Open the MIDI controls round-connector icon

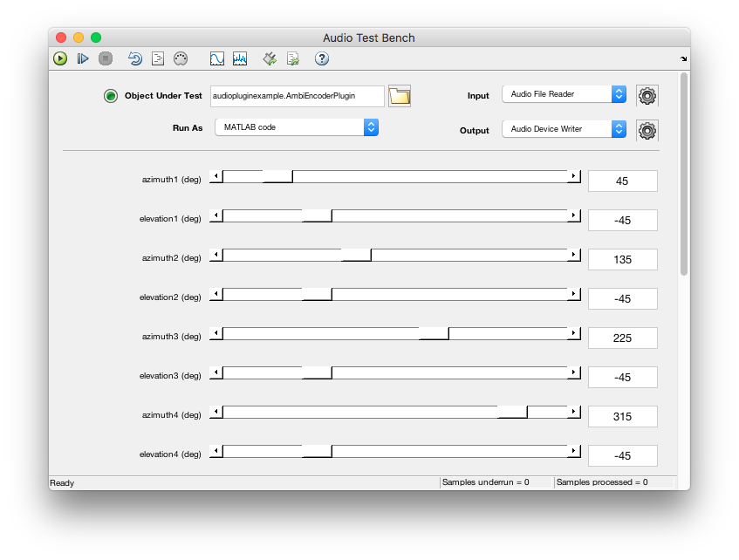(181, 58)
